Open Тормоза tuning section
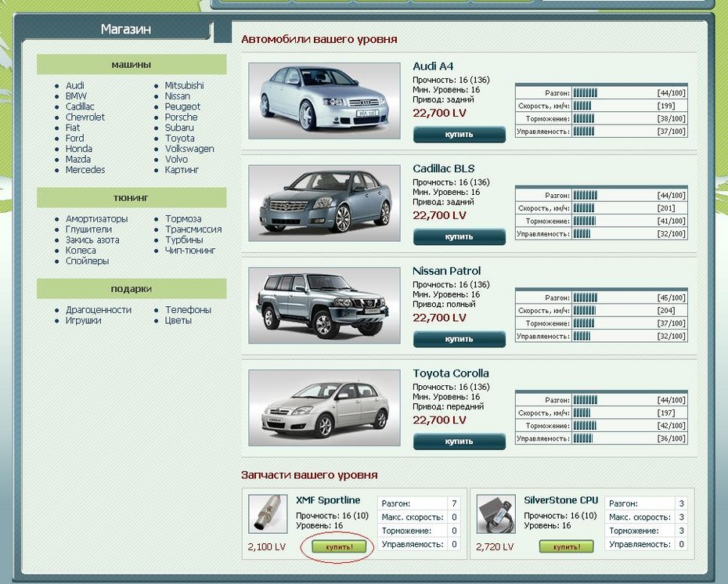 click(x=183, y=218)
